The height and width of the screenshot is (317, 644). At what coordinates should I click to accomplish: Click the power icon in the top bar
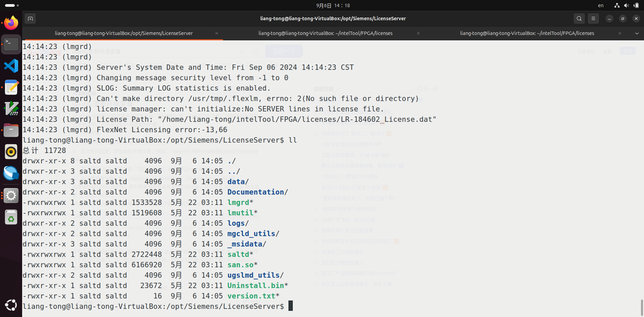pyautogui.click(x=636, y=5)
